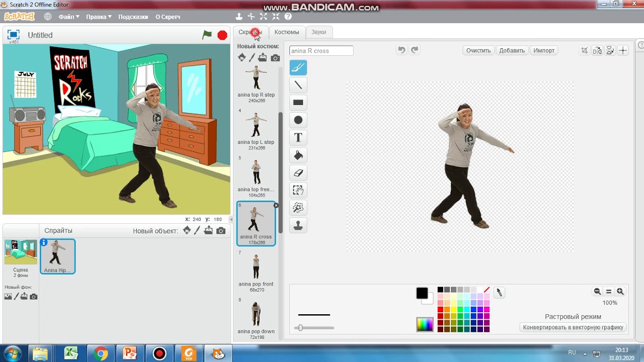Pick the bright red palette swatch
This screenshot has width=644, height=362.
click(440, 309)
